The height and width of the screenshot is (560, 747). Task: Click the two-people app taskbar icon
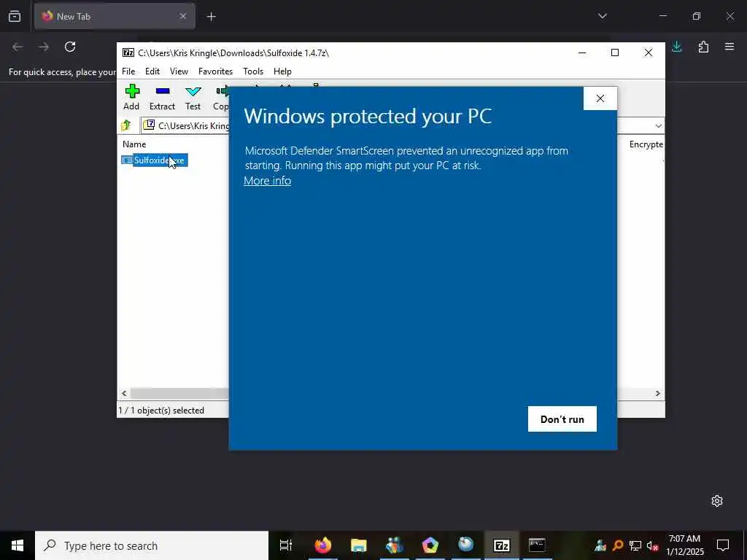click(395, 545)
